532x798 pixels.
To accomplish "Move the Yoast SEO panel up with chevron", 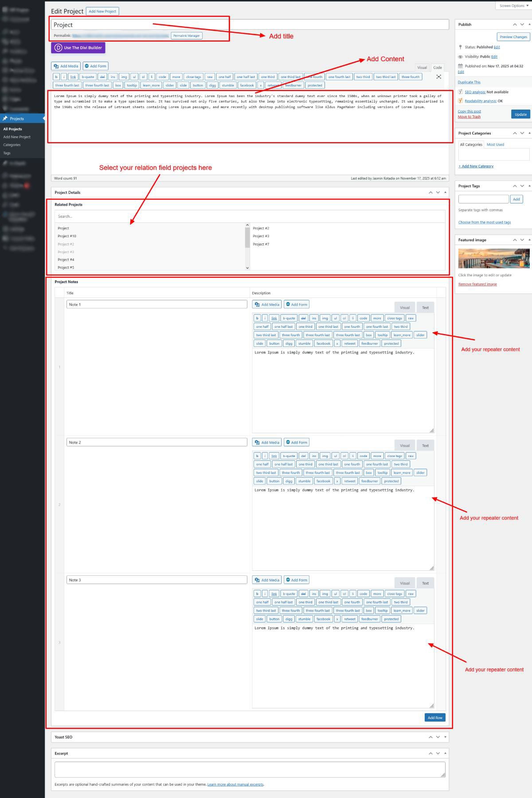I will [430, 737].
